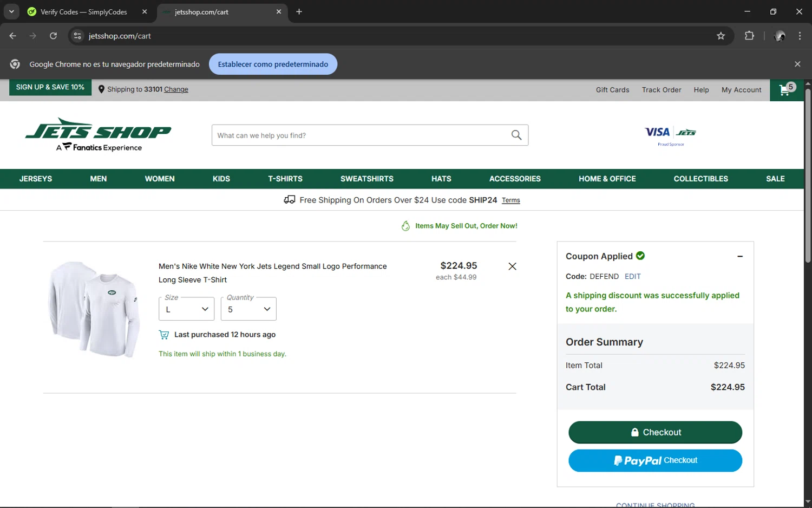Open the SALE menu
The width and height of the screenshot is (812, 508).
point(775,179)
